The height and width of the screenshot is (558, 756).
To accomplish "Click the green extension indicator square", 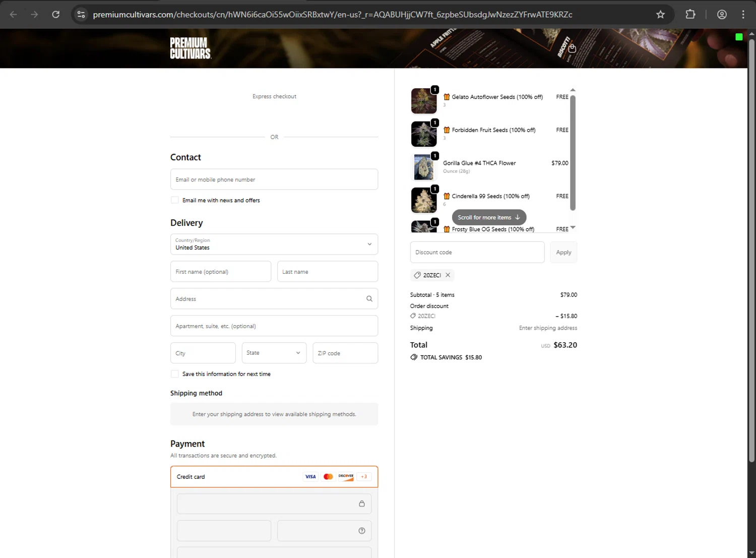I will pyautogui.click(x=739, y=37).
